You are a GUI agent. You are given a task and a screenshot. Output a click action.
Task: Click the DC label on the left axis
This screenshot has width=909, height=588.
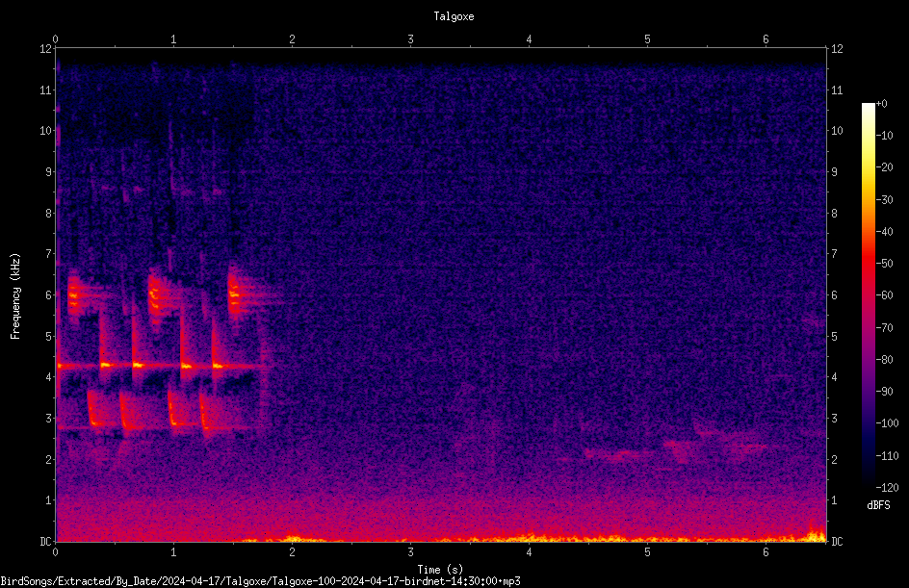(46, 541)
